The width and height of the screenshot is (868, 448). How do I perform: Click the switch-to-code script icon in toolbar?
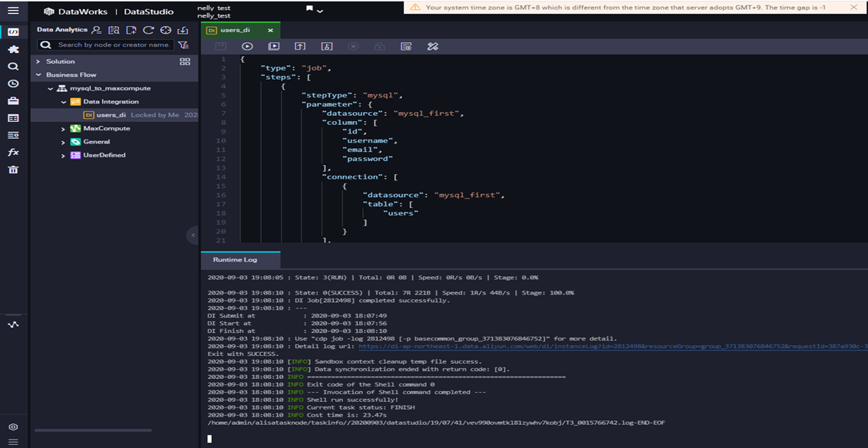[x=406, y=47]
